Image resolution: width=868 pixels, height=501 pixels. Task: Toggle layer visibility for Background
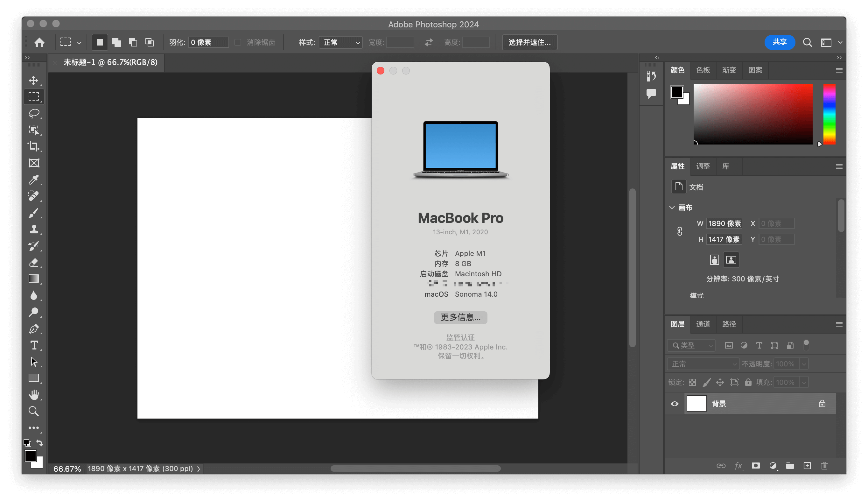tap(675, 404)
